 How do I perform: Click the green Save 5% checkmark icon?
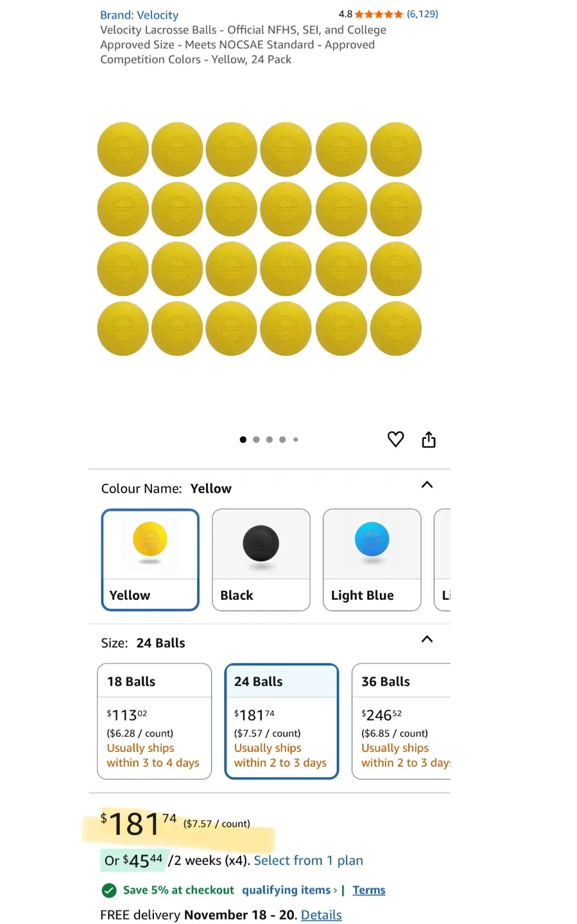[x=108, y=891]
